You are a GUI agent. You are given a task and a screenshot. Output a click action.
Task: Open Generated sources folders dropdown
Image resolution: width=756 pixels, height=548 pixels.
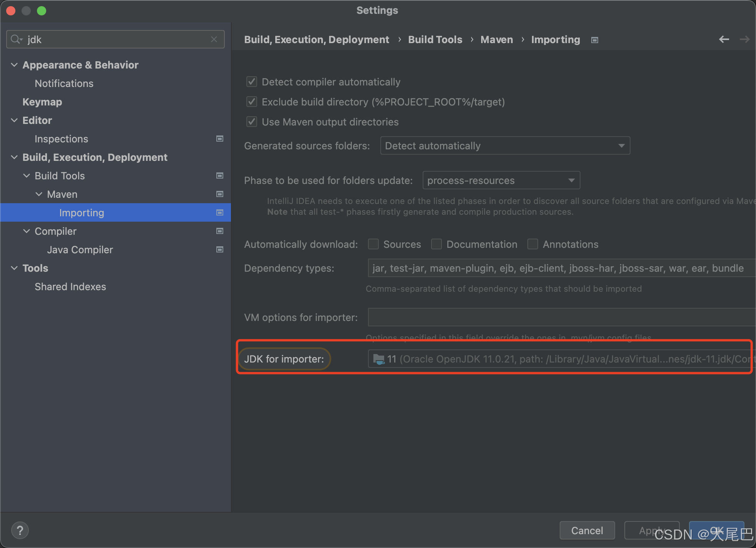pyautogui.click(x=505, y=145)
